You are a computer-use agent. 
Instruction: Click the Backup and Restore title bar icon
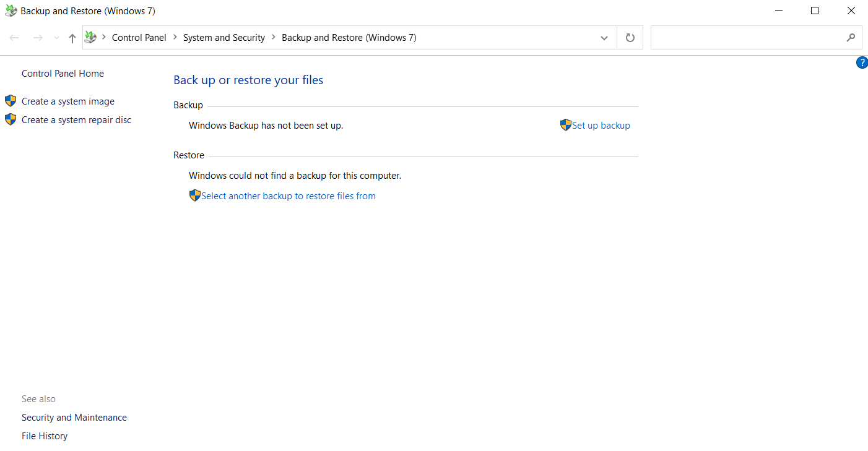click(x=9, y=11)
